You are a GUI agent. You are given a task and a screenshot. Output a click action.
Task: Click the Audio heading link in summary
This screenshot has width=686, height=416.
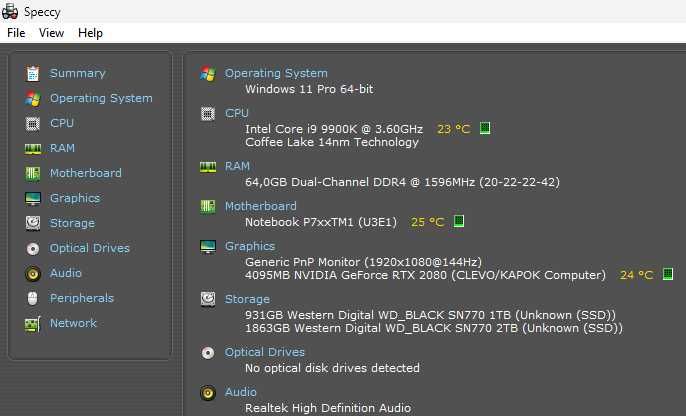(241, 392)
